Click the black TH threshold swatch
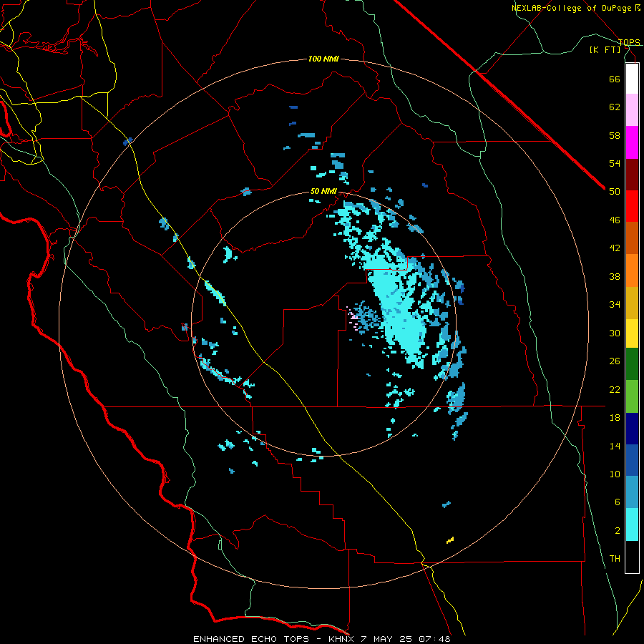Screen dimensions: 644x644 (x=632, y=557)
